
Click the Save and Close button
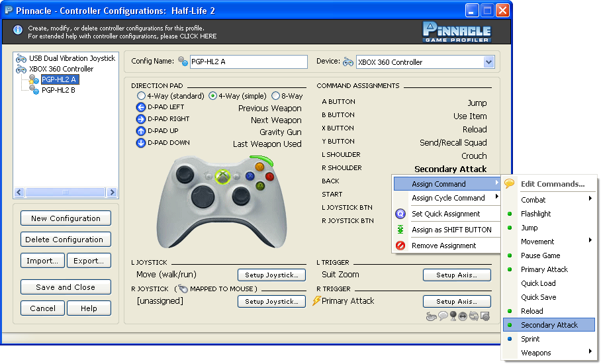pos(66,287)
